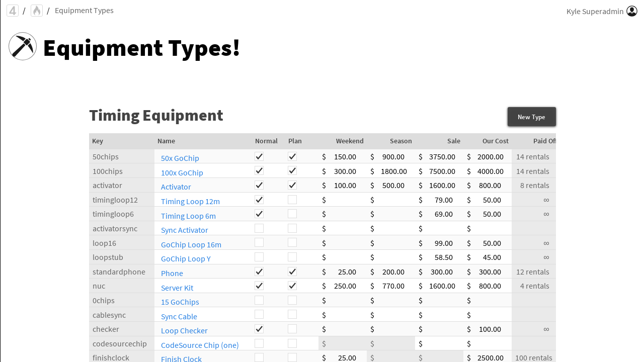Click the New Type button
Screen dimensions: 644x362
tap(531, 117)
